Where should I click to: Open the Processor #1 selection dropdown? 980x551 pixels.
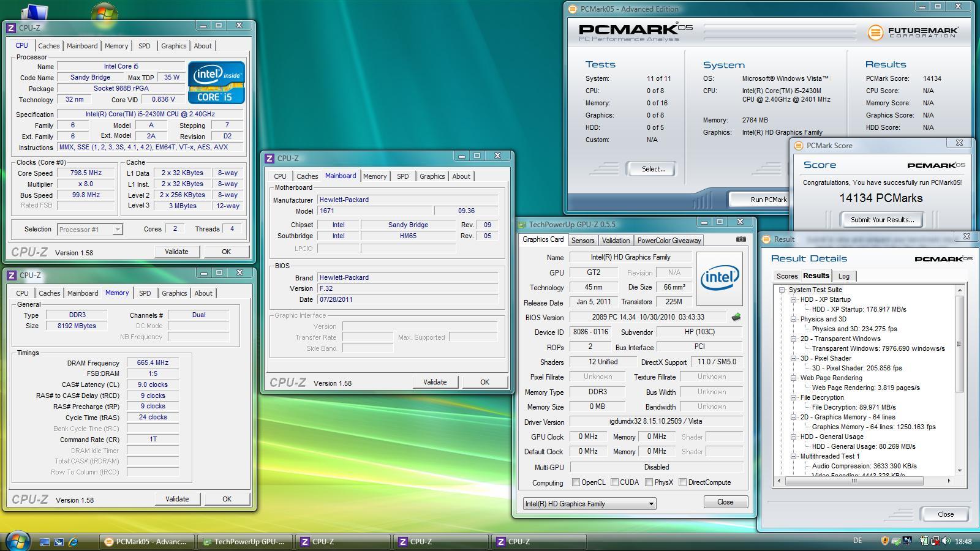point(89,230)
